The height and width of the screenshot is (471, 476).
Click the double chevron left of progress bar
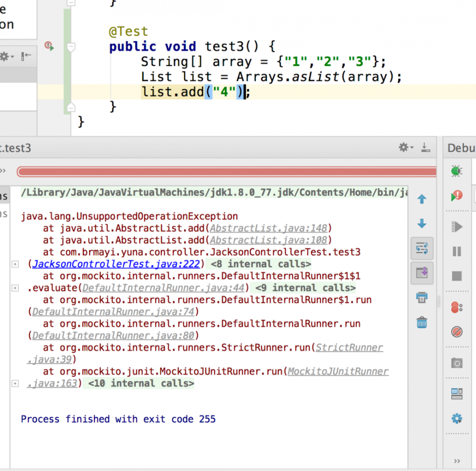[x=3, y=170]
